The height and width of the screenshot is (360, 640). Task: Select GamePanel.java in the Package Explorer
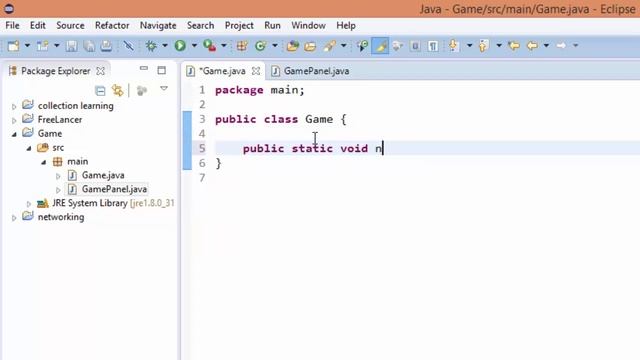114,189
